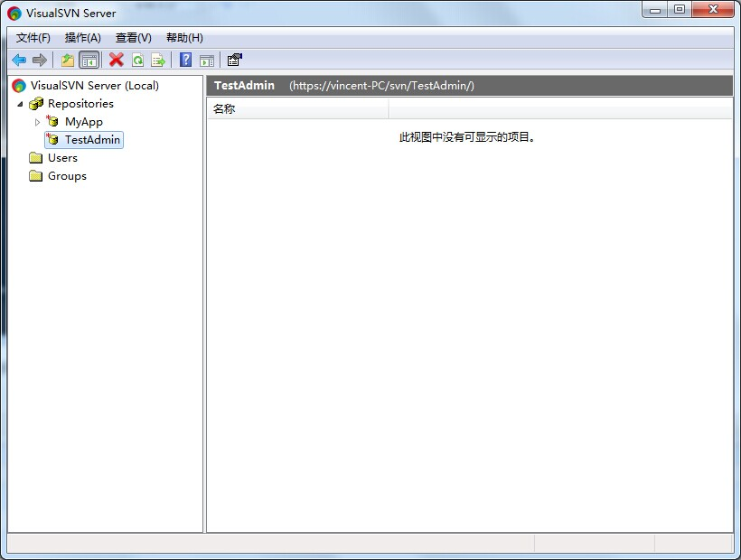Show the VisualSVN Server logo icon in sidebar

pos(16,85)
